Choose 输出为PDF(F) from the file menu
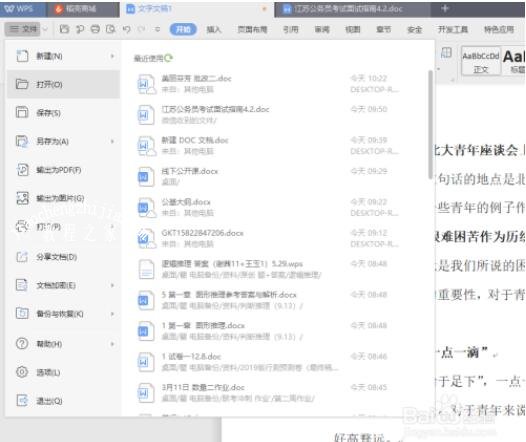This screenshot has height=442, width=526. (63, 170)
